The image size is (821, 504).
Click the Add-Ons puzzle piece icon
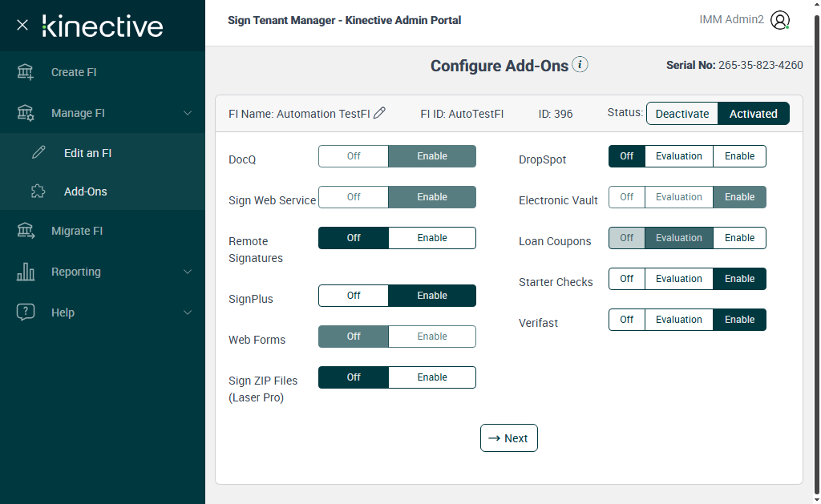click(x=38, y=191)
